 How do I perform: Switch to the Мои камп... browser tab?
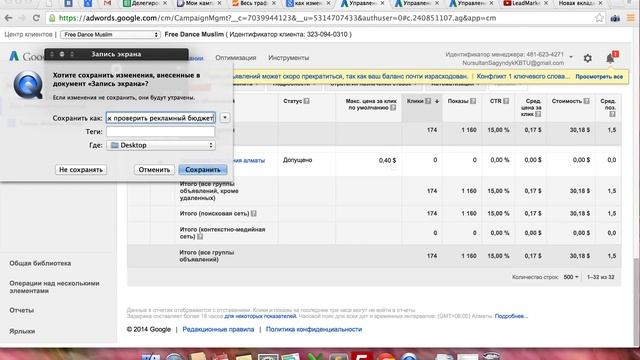click(x=199, y=3)
